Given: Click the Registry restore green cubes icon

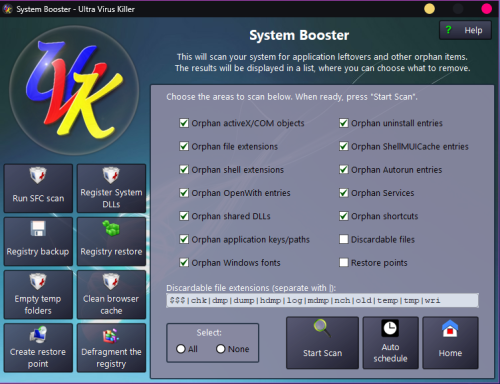Looking at the screenshot, I should tap(111, 228).
